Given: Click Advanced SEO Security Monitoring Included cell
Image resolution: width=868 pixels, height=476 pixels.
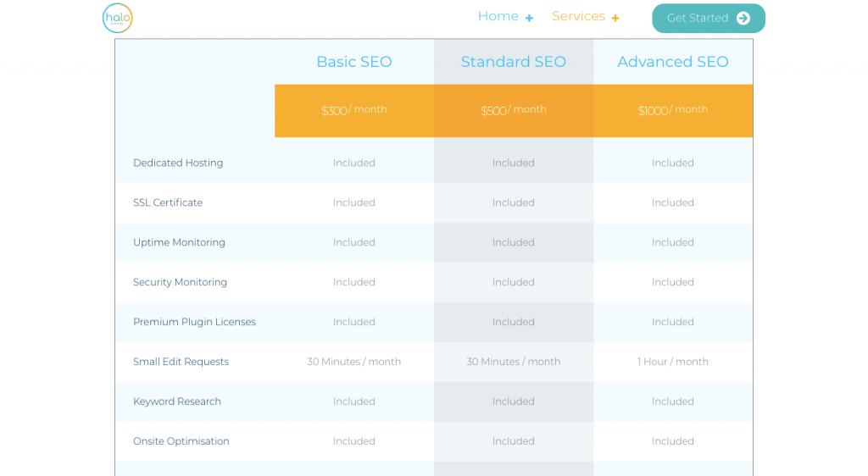Looking at the screenshot, I should click(673, 283).
